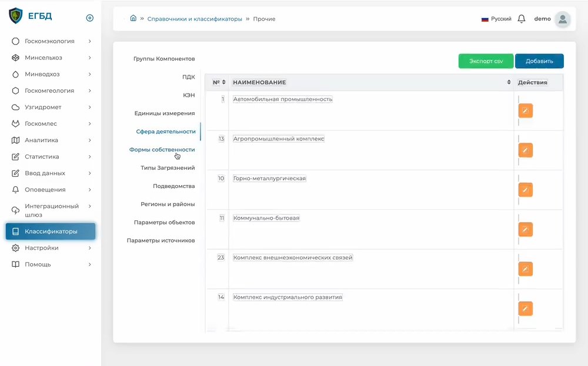
Task: Select Параметры источников tab
Action: (161, 240)
